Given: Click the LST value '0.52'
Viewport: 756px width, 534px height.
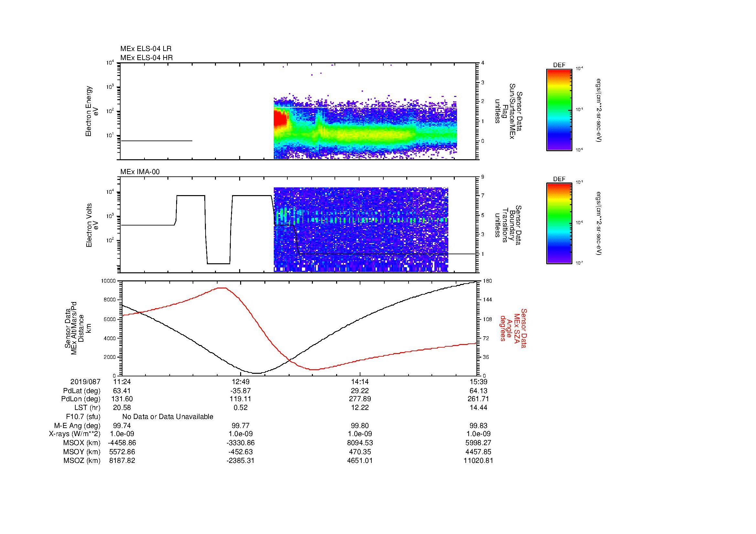Looking at the screenshot, I should 241,408.
